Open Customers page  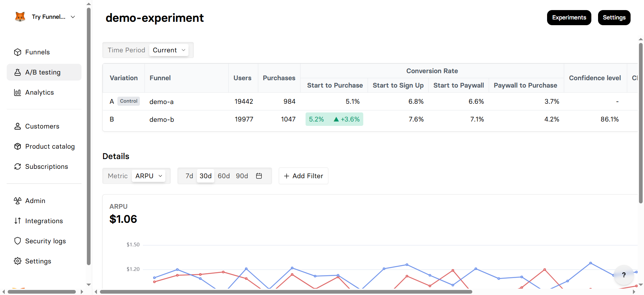click(x=44, y=126)
